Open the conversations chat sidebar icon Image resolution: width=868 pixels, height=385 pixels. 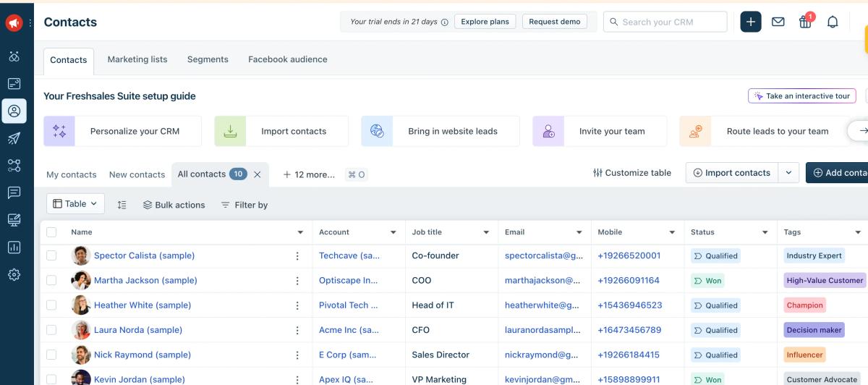[x=14, y=192]
